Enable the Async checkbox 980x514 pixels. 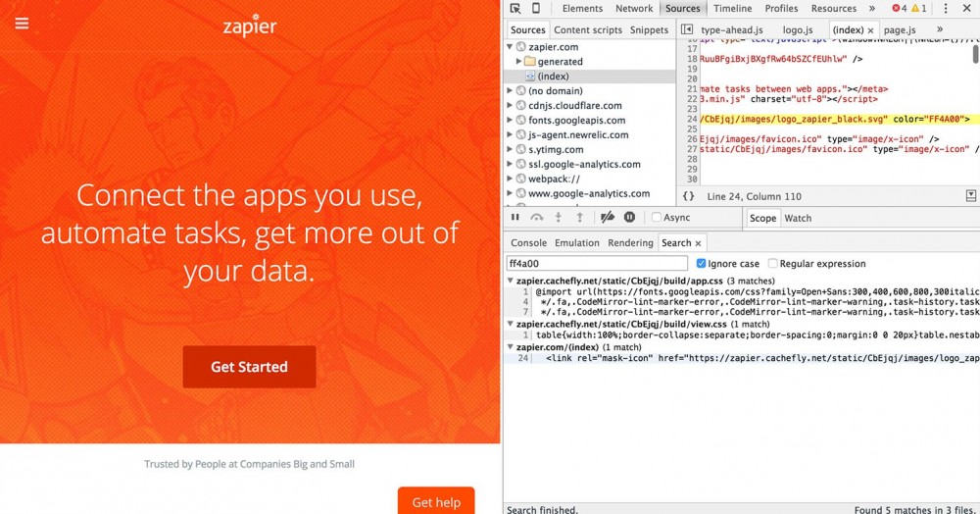point(657,217)
